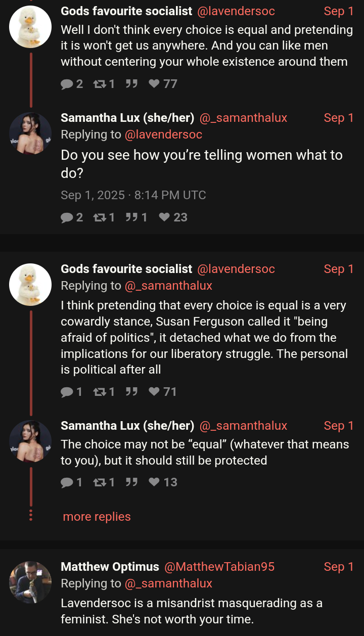The image size is (364, 636).
Task: Retweet the post with 77 likes
Action: click(99, 83)
